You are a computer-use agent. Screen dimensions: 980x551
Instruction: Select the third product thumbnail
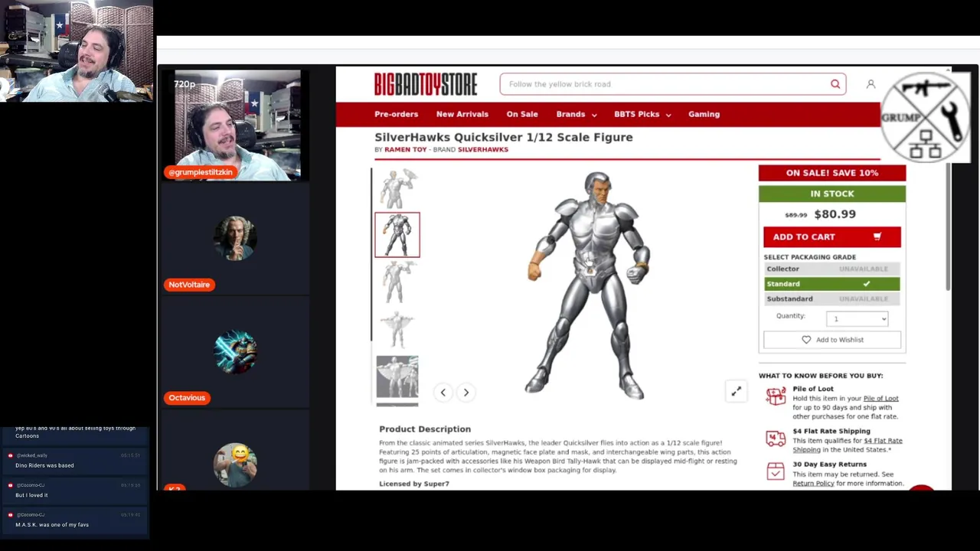[397, 282]
